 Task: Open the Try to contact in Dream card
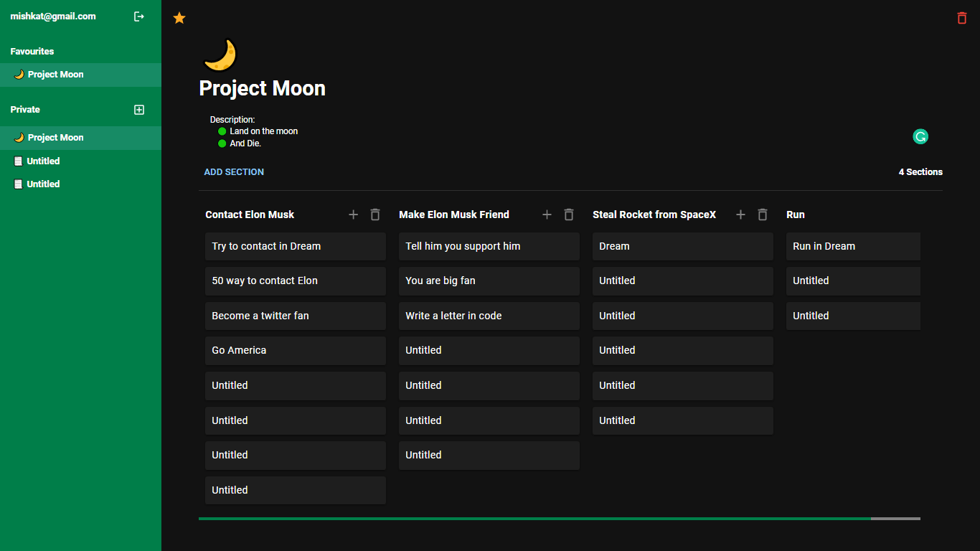pos(296,246)
